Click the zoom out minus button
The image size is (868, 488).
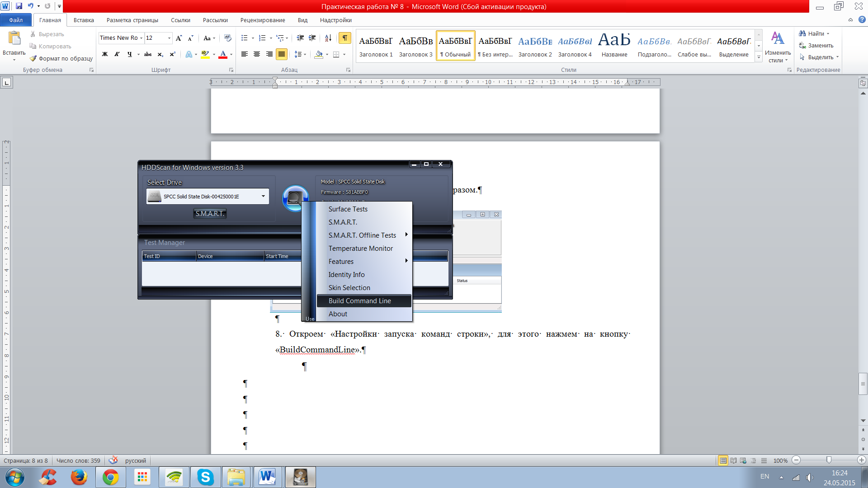coord(797,460)
